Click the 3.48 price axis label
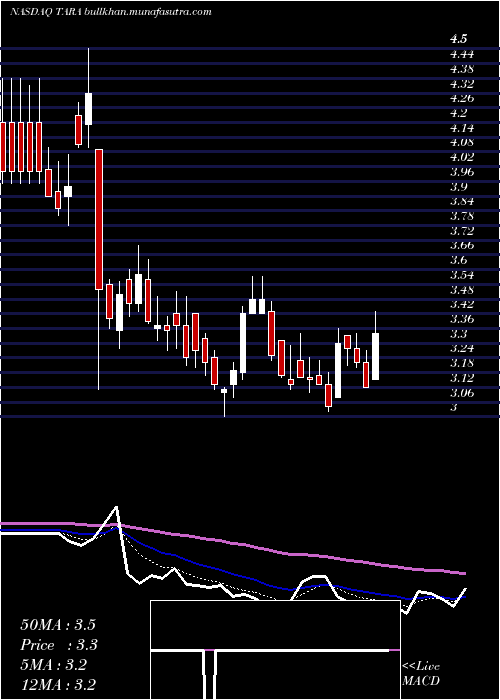 pyautogui.click(x=462, y=290)
